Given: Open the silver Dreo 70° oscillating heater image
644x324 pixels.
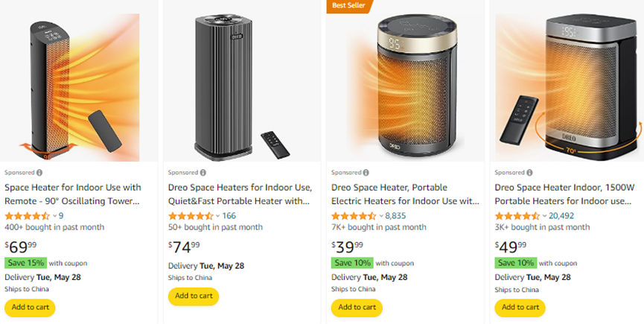Looking at the screenshot, I should tap(569, 87).
